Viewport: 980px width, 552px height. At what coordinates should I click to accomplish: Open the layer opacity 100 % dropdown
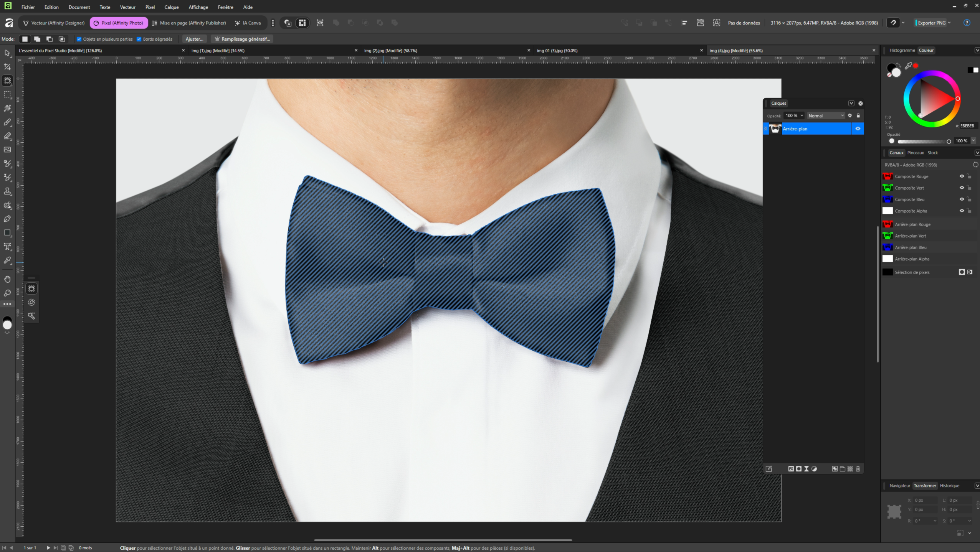click(802, 115)
